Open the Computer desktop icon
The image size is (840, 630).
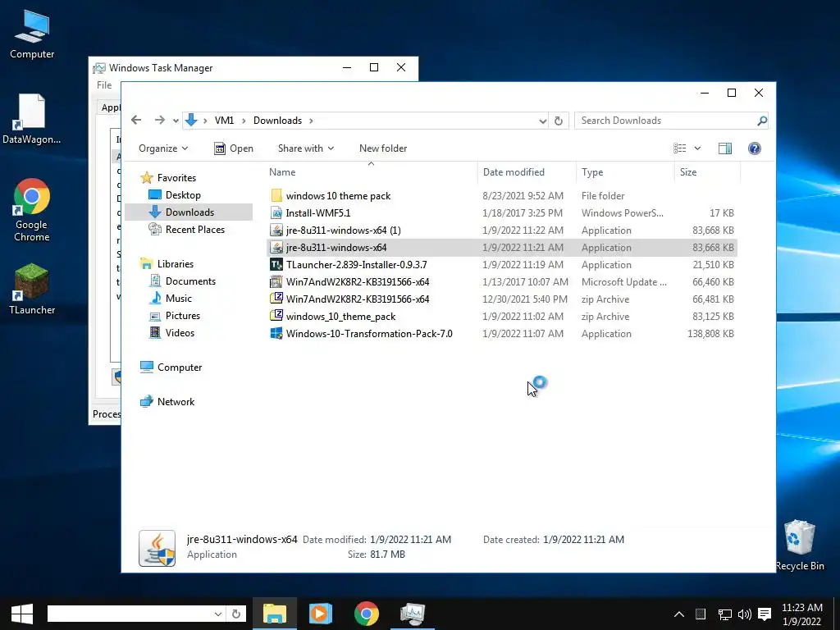pos(32,34)
